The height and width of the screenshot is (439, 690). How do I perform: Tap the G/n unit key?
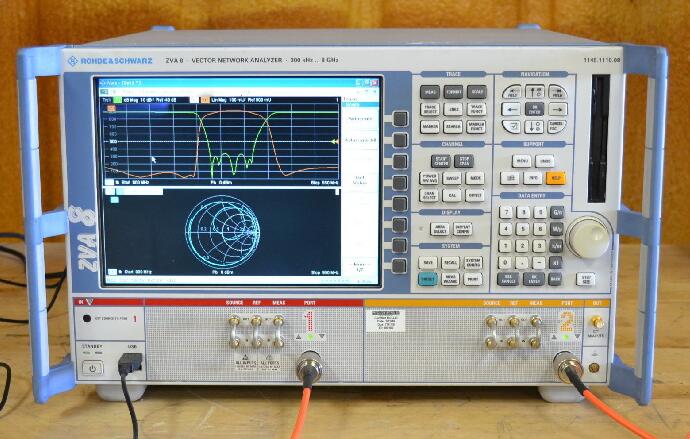pyautogui.click(x=557, y=212)
